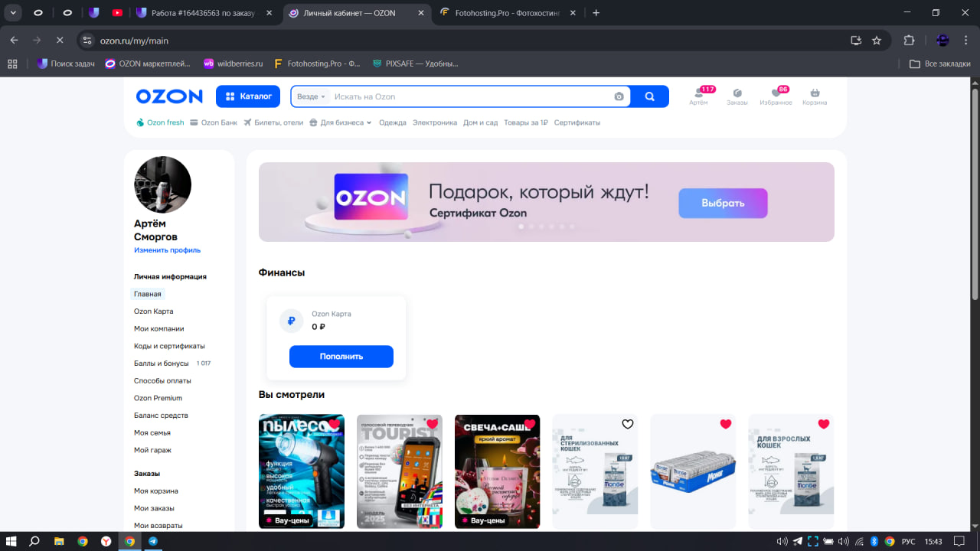Click the OZON logo
The width and height of the screenshot is (980, 551).
pyautogui.click(x=169, y=96)
